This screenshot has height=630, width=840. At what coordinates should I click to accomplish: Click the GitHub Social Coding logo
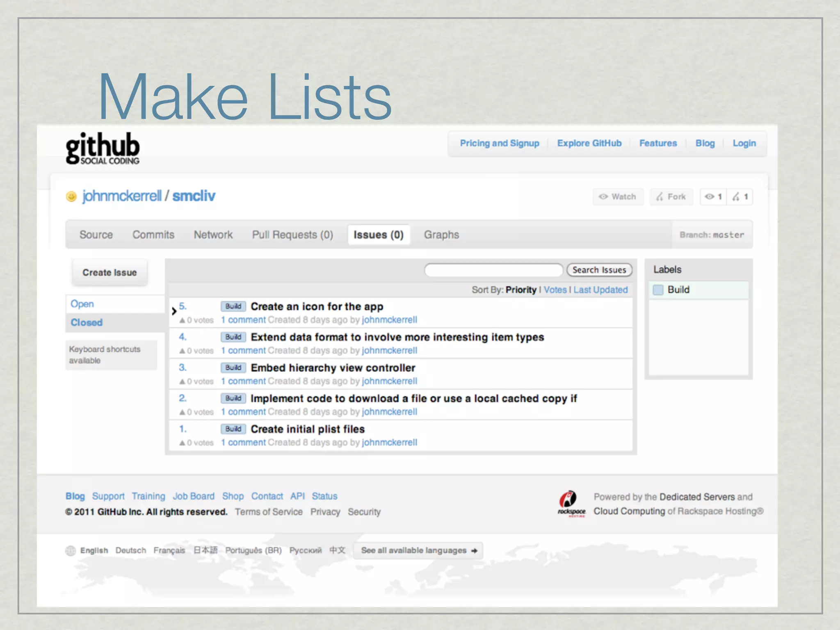[103, 148]
